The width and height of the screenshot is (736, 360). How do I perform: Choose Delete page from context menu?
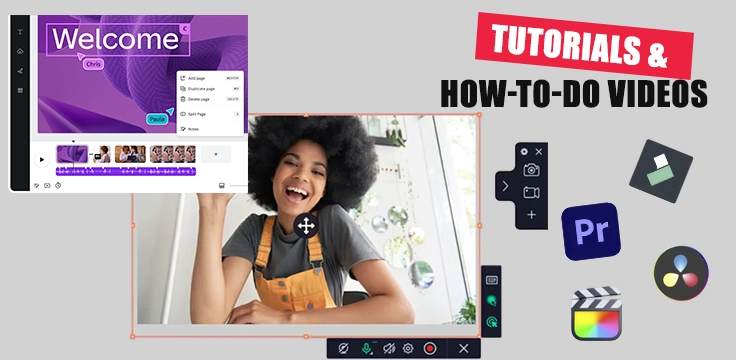point(210,99)
